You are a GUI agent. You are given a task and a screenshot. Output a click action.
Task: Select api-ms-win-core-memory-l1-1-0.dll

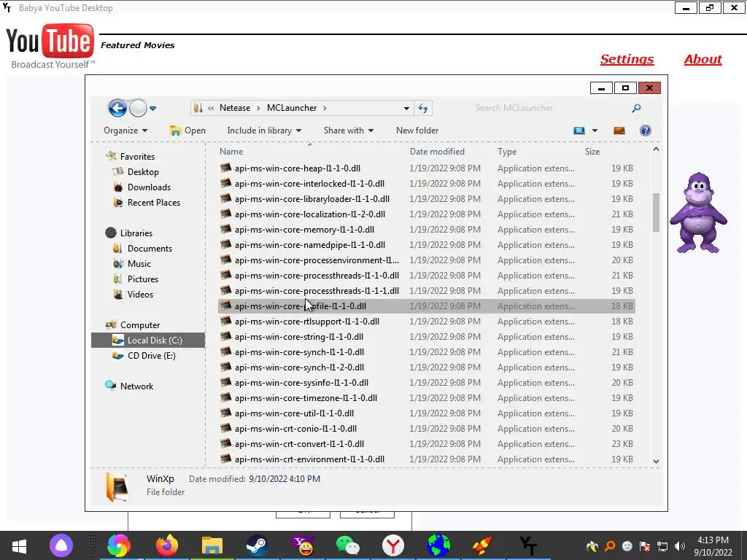click(426, 230)
